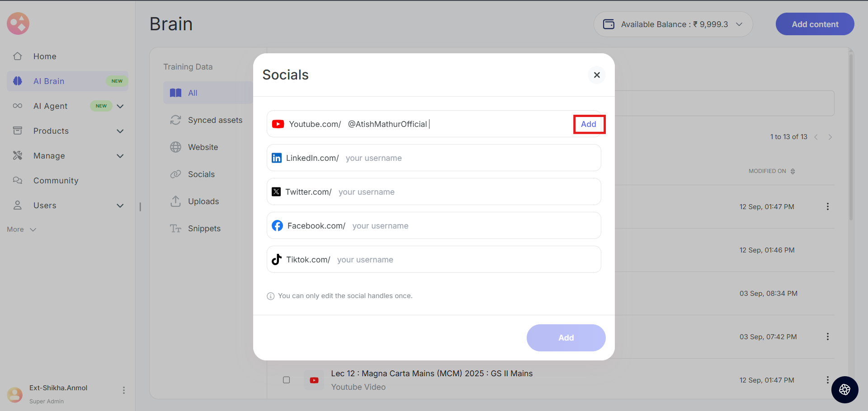The image size is (868, 411).
Task: Open kebab menu beside Ext-Shikha.Anmol profile
Action: click(124, 390)
